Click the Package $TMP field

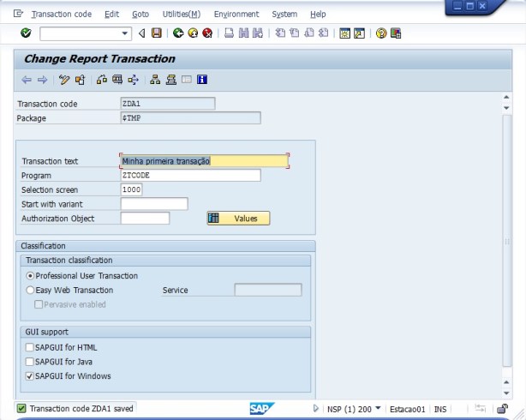pos(190,117)
